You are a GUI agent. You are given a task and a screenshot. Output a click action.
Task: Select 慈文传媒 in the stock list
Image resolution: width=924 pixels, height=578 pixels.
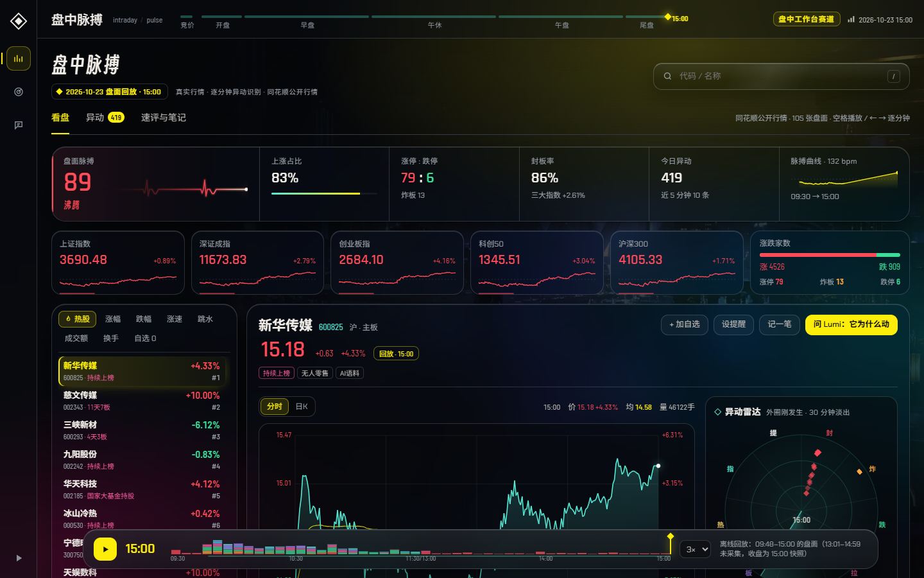pos(141,401)
